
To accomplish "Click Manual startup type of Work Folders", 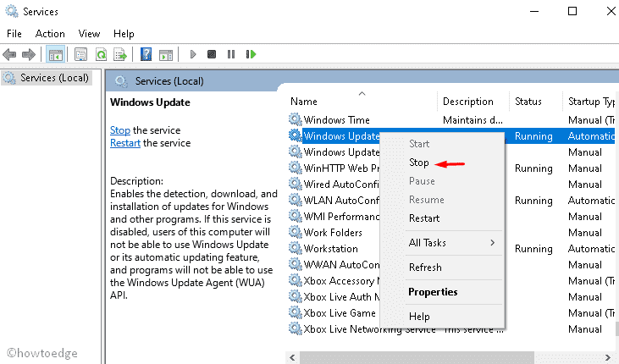I will click(x=584, y=233).
